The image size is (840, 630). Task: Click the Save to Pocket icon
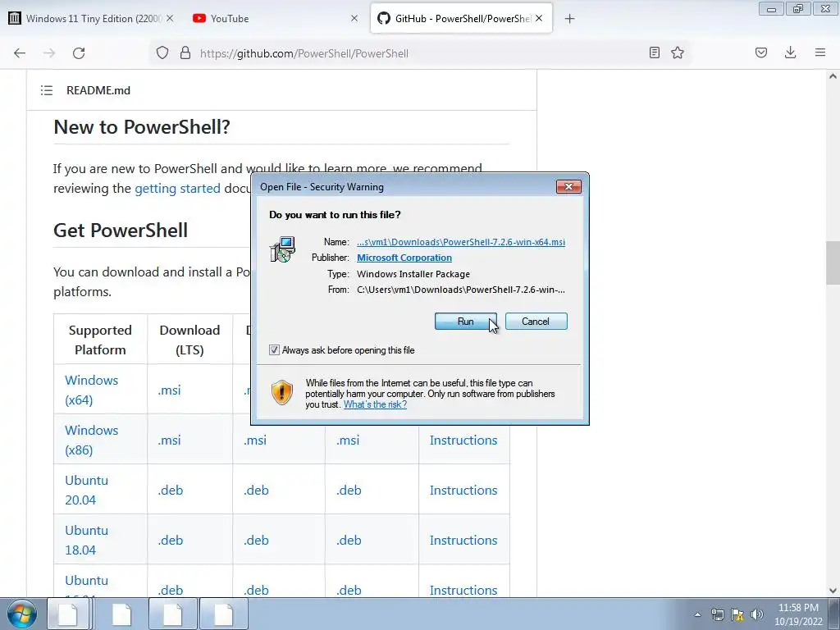(x=761, y=52)
